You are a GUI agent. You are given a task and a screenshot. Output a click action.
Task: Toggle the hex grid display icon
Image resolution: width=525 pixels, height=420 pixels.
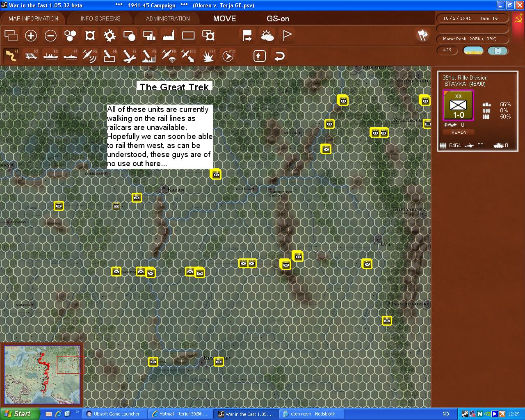click(70, 36)
